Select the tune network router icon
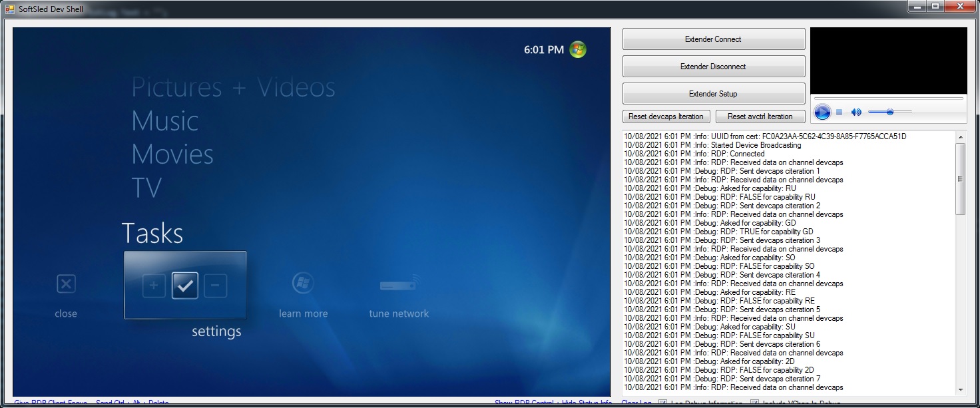The width and height of the screenshot is (980, 408). coord(399,283)
